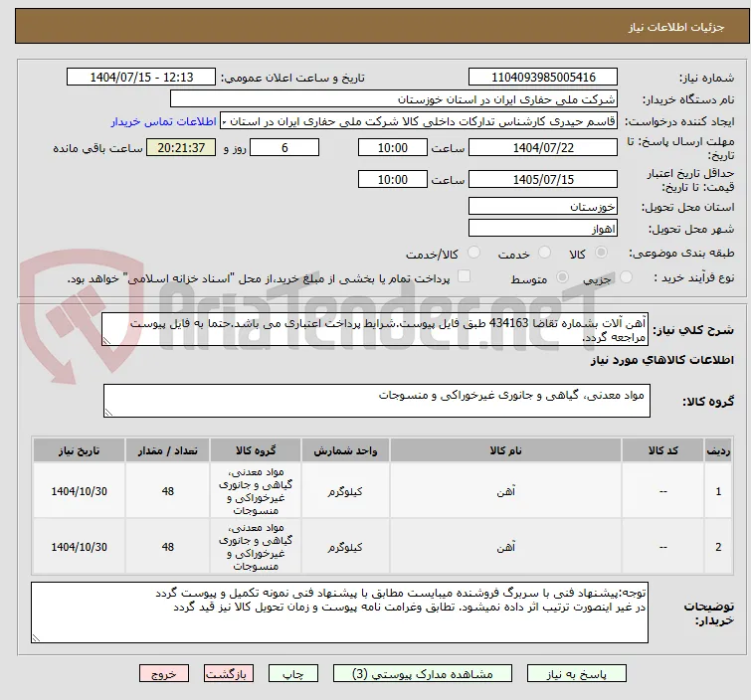Image resolution: width=751 pixels, height=700 pixels.
Task: Click resize handle of گروه کالا box
Action: click(x=108, y=413)
